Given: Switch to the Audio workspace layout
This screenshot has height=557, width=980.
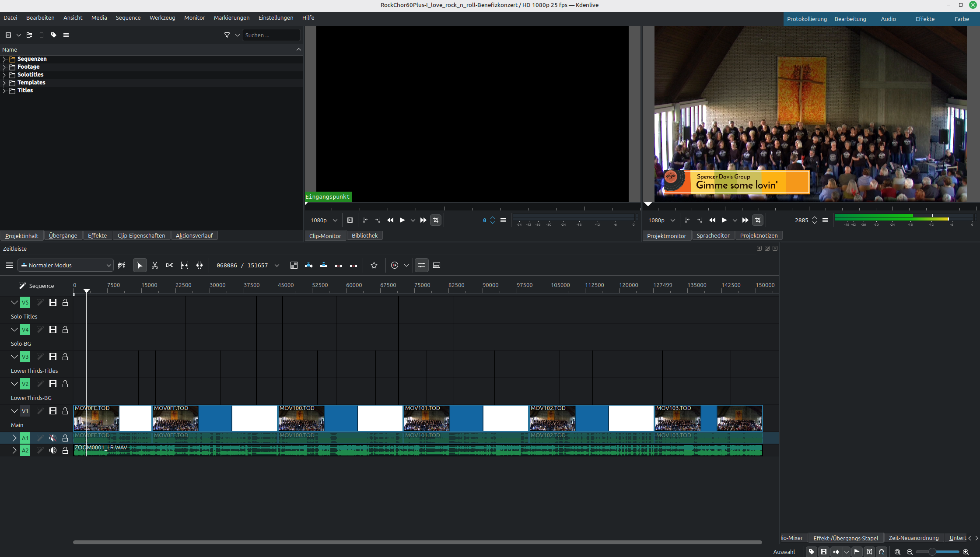Looking at the screenshot, I should pyautogui.click(x=888, y=19).
